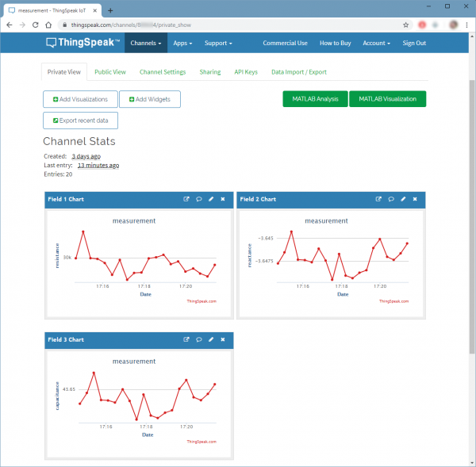
Task: Click the Add Visualizations button
Action: [x=80, y=99]
